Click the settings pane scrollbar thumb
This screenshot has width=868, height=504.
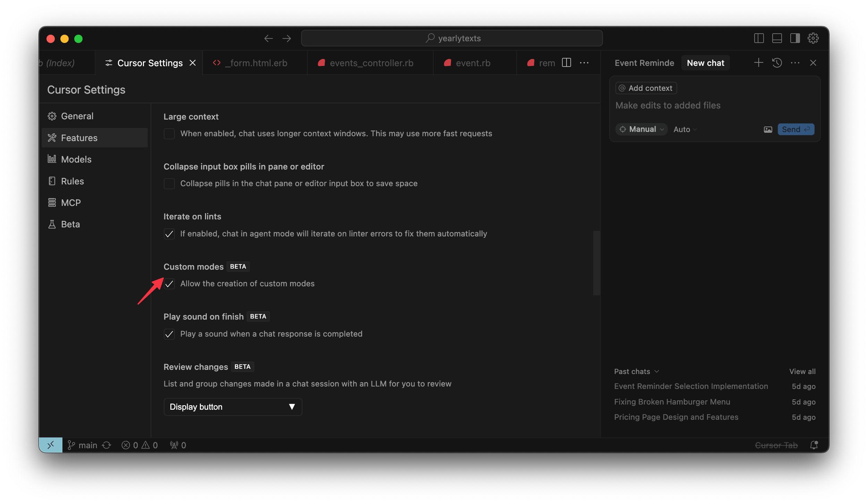click(x=597, y=263)
